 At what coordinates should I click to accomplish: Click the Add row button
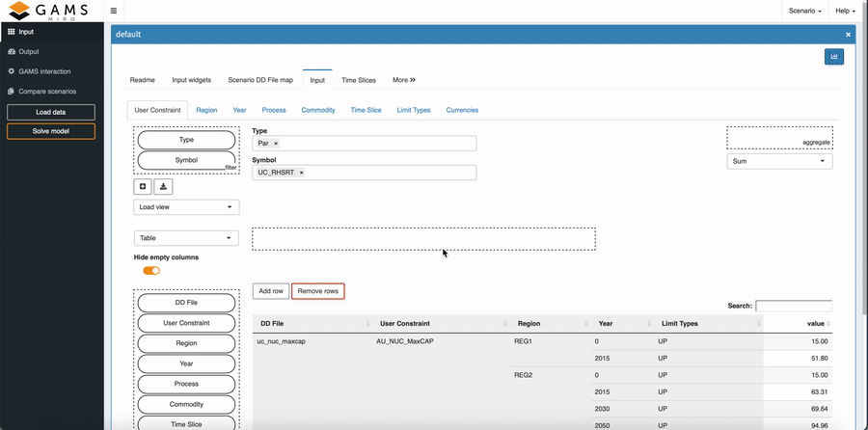click(270, 291)
